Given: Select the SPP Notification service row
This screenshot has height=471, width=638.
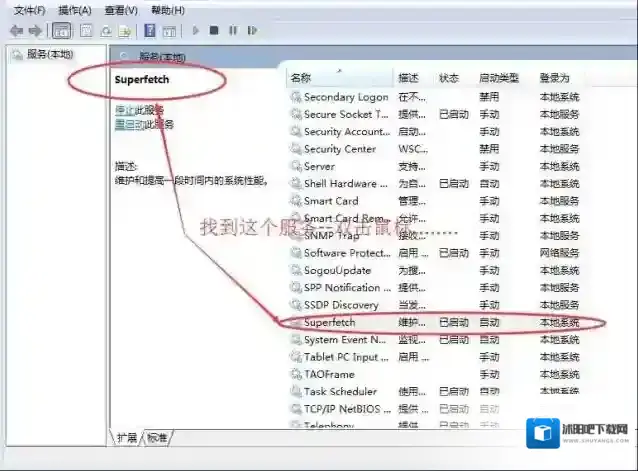Looking at the screenshot, I should (x=435, y=288).
